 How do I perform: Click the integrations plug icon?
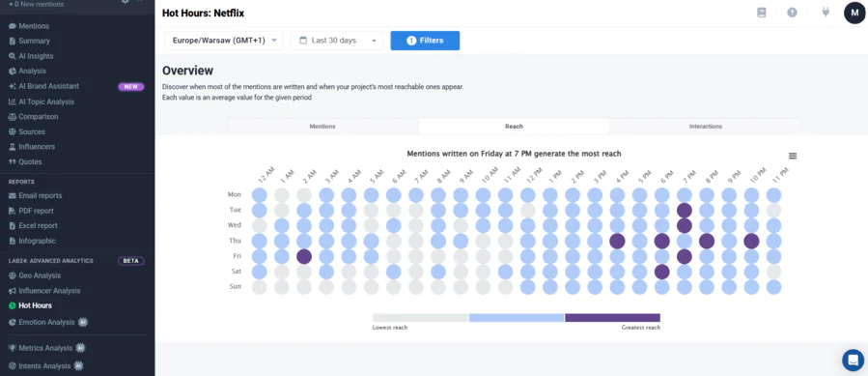tap(826, 13)
